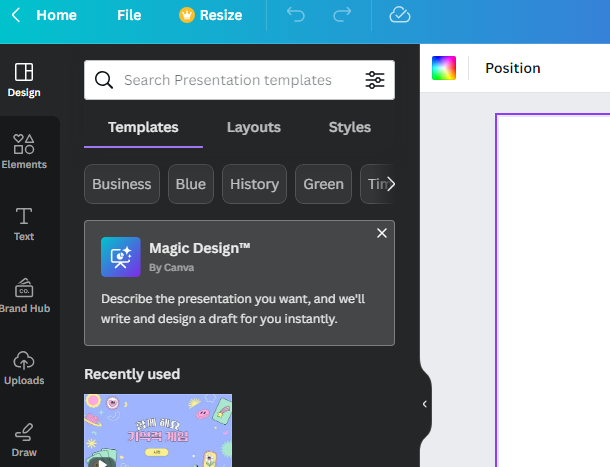Click the cloud save status icon
This screenshot has width=610, height=467.
[x=400, y=15]
